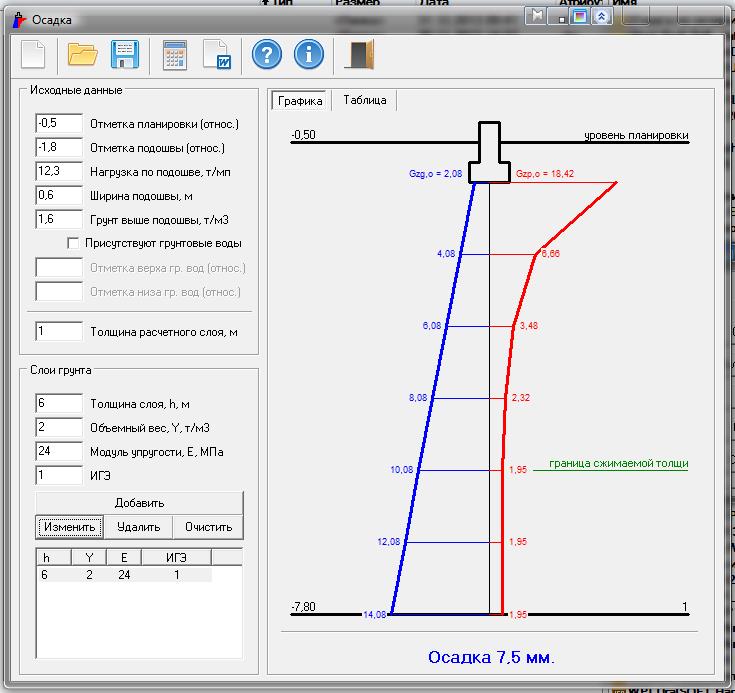Toggle Присутствуют грунтовые воды checkbox

point(73,243)
